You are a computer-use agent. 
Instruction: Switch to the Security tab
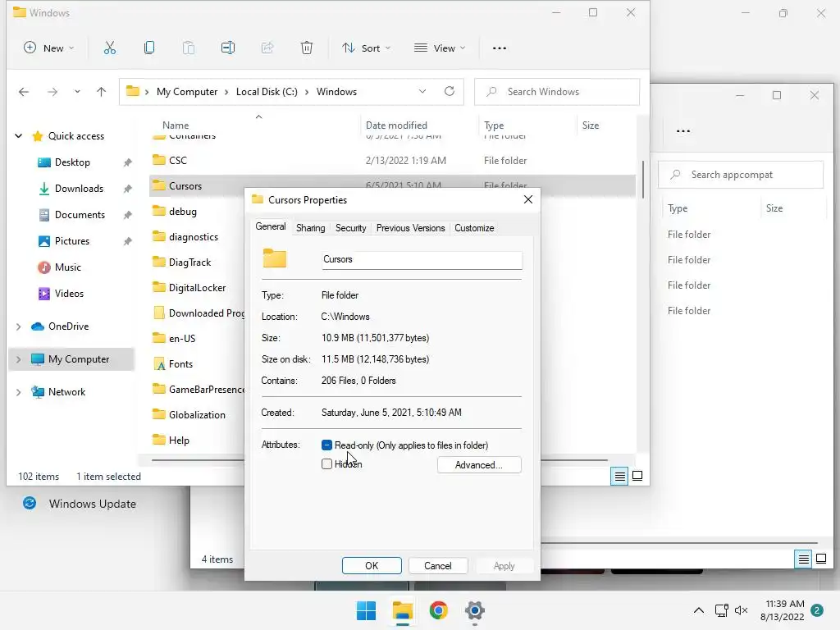(351, 228)
